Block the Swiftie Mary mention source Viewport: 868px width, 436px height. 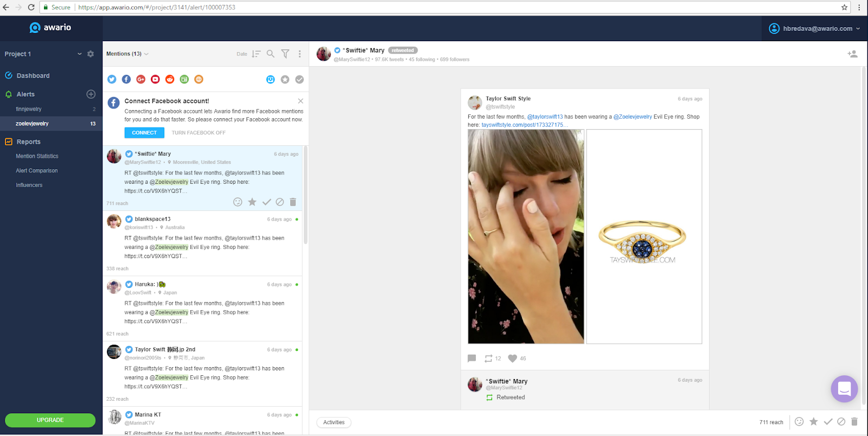(280, 202)
